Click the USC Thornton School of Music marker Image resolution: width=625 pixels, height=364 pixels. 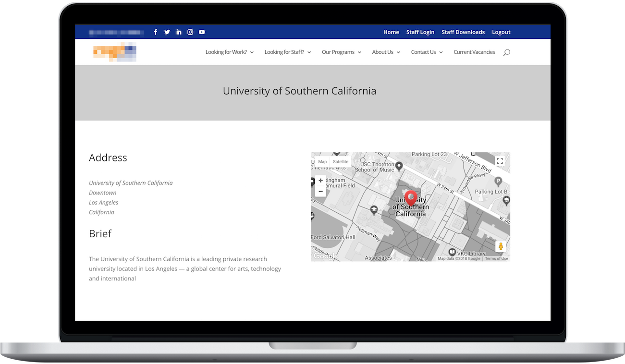click(399, 166)
